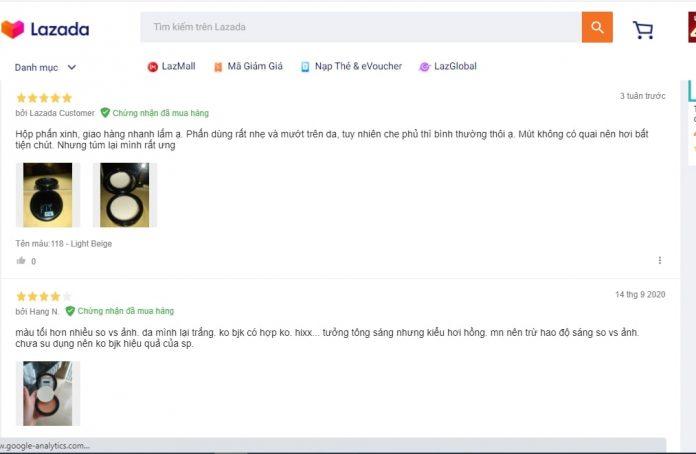
Task: View first review's compact case photo
Action: [x=47, y=195]
